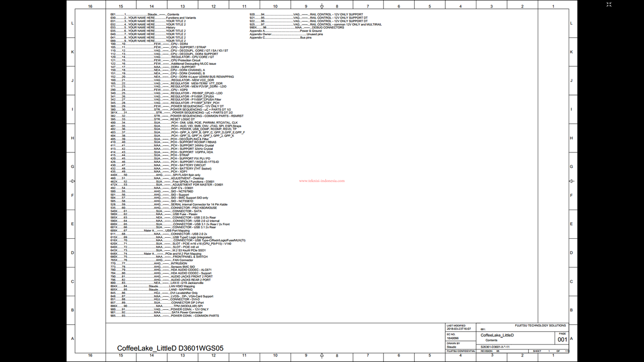Click the 'CoffeeLake_LittleD D3601WGS05' title
This screenshot has width=644, height=362.
coord(171,348)
